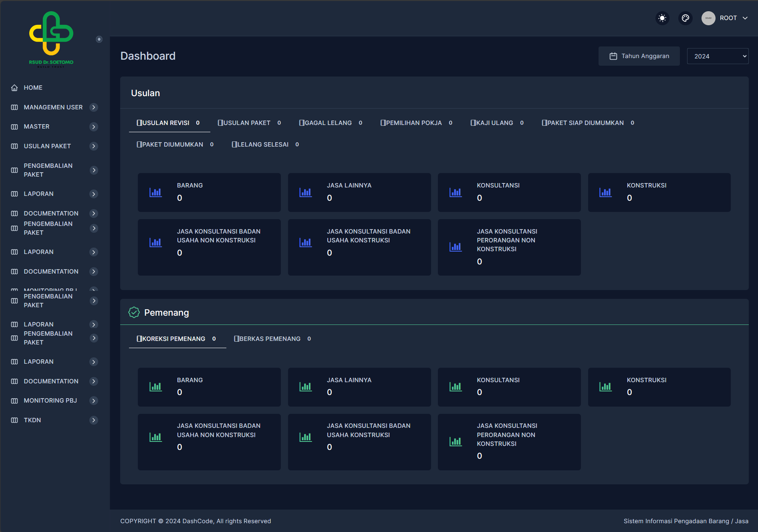The width and height of the screenshot is (758, 532).
Task: Toggle the light/dark mode sun icon
Action: point(662,18)
